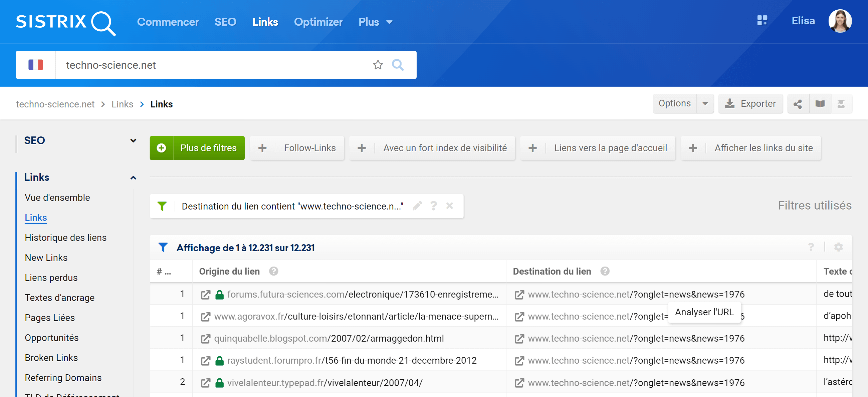The image size is (868, 397).
Task: Click the green funnel icon on active filter
Action: [162, 206]
